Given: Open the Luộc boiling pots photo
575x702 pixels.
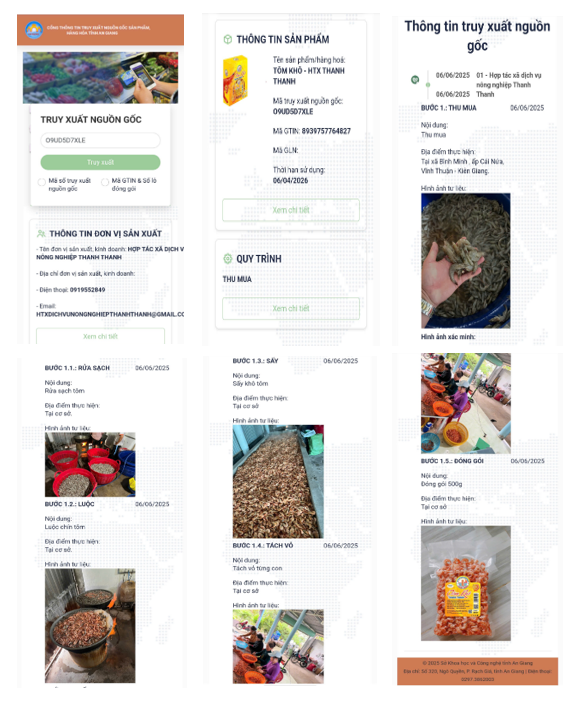Looking at the screenshot, I should [90, 625].
